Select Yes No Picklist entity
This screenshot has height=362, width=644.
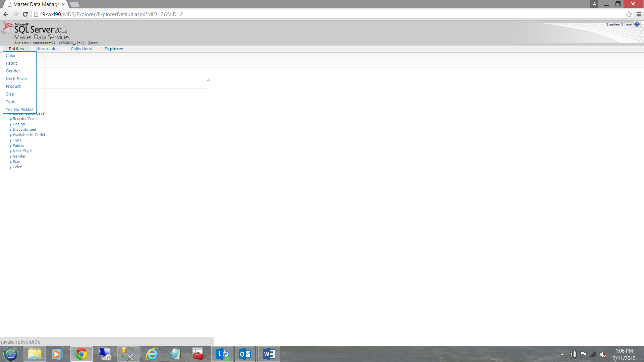pyautogui.click(x=19, y=109)
